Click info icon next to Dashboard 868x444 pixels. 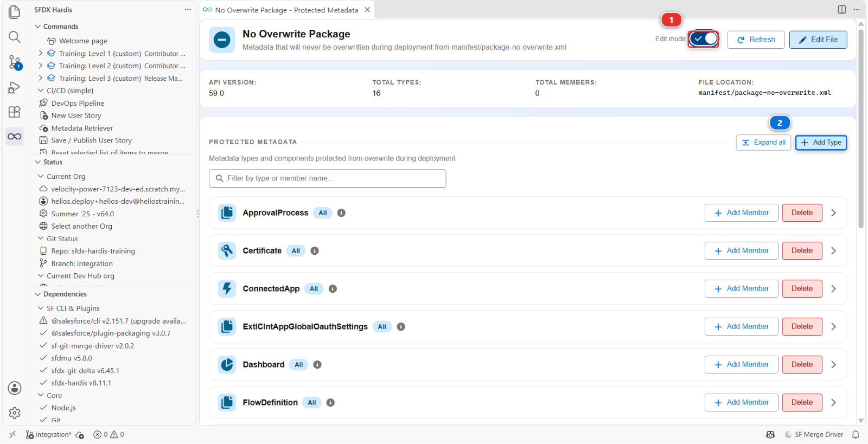[x=317, y=365]
